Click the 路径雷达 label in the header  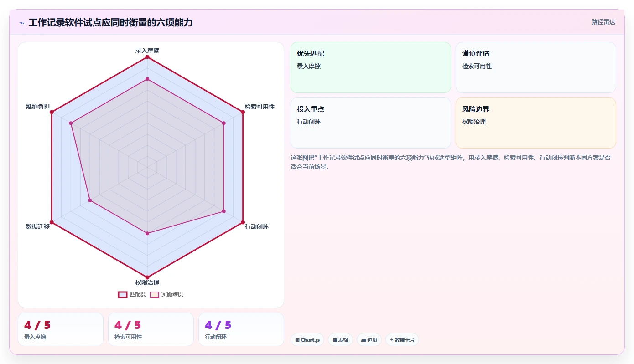[603, 22]
